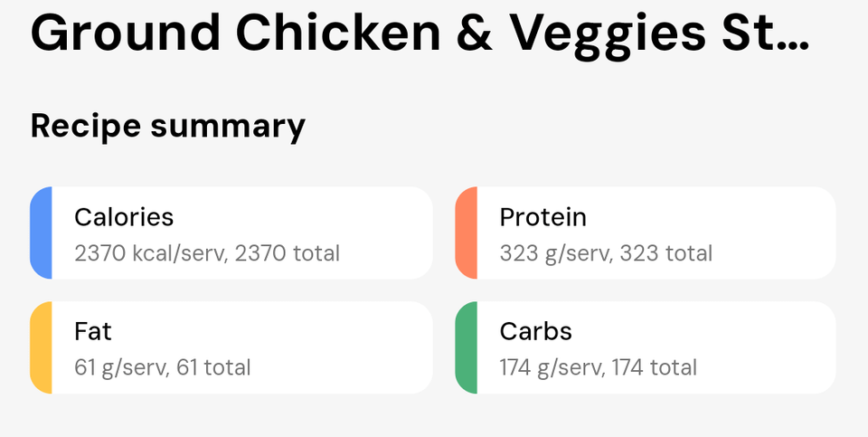This screenshot has height=437, width=868.
Task: Click the yellow Fat color bar
Action: 41,347
